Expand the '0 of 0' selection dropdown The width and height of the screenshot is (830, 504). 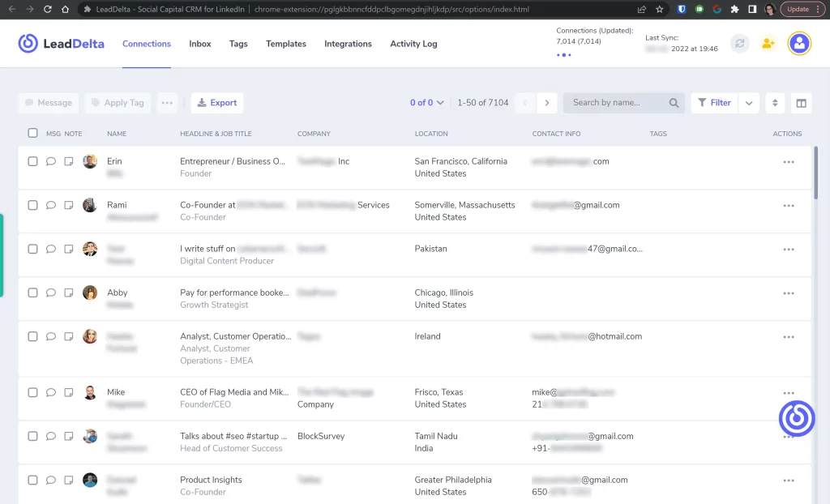(x=426, y=103)
